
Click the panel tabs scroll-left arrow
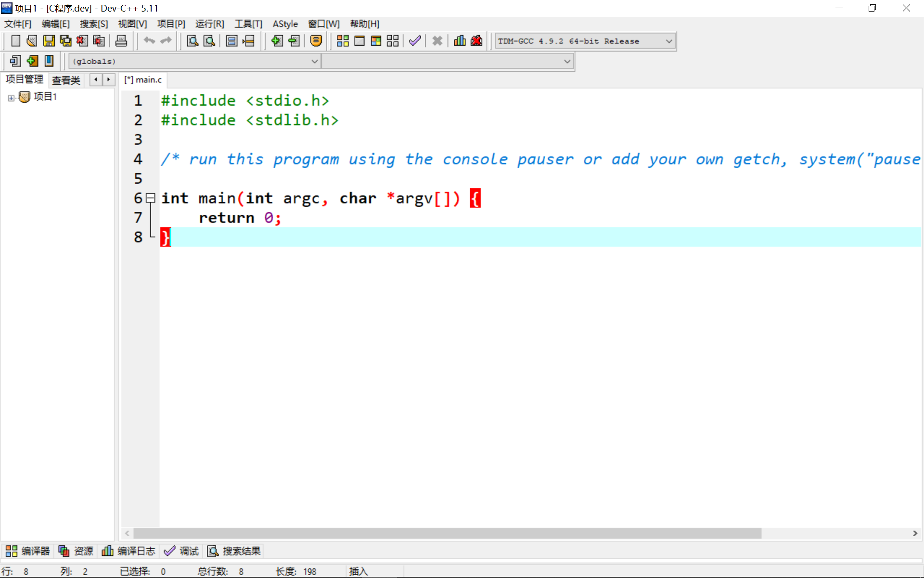tap(96, 79)
